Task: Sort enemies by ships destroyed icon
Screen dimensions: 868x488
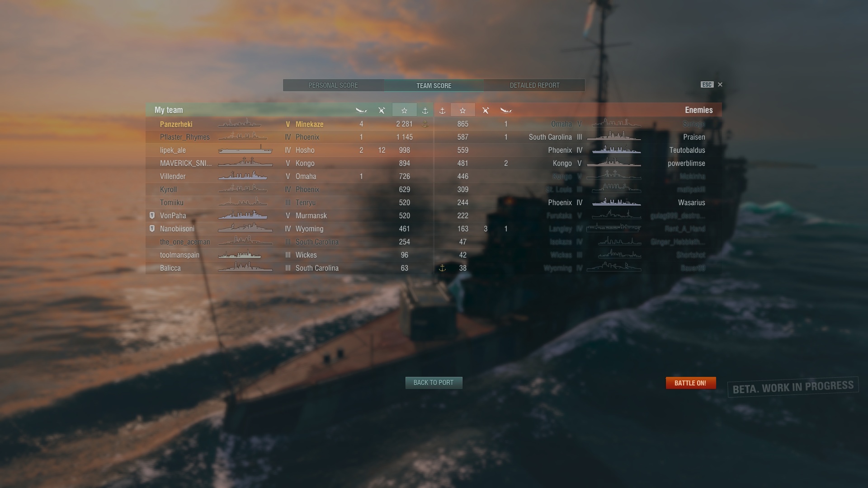Action: click(506, 110)
